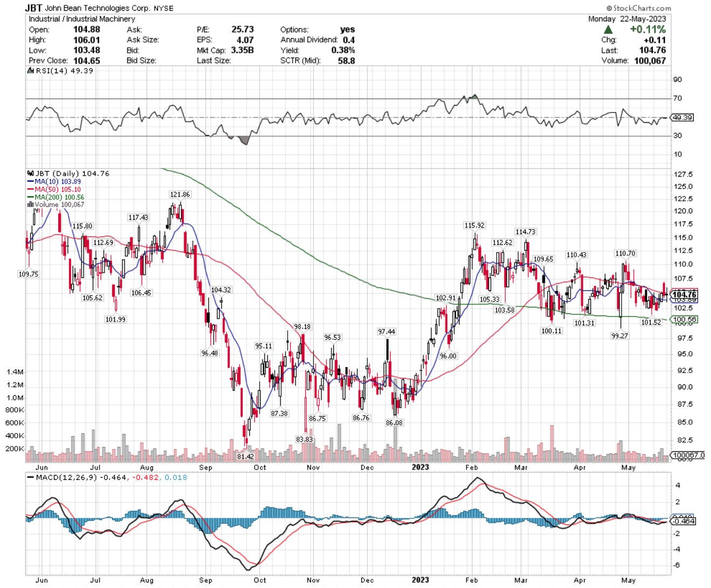
Task: Click the 96.48 price label
Action: pyautogui.click(x=210, y=353)
